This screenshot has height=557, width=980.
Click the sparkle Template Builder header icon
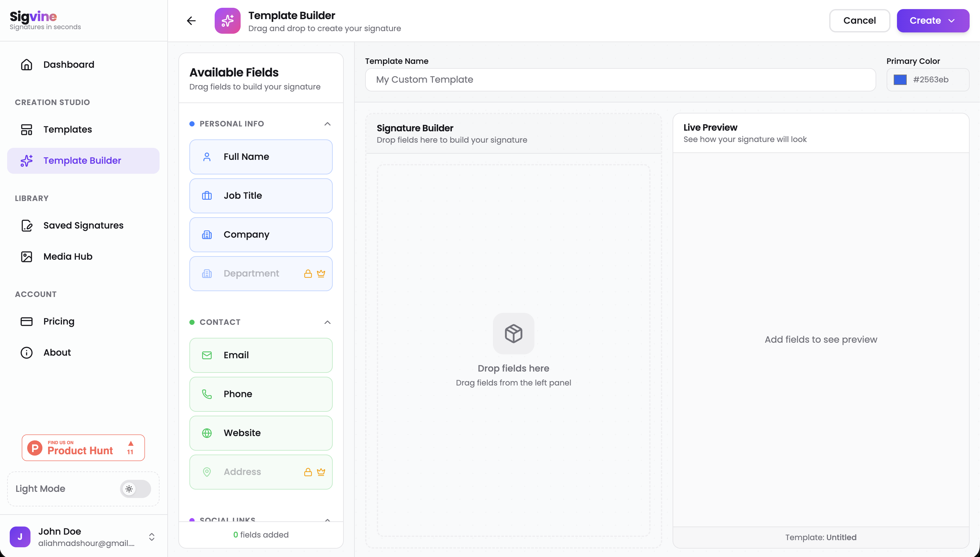click(x=228, y=21)
